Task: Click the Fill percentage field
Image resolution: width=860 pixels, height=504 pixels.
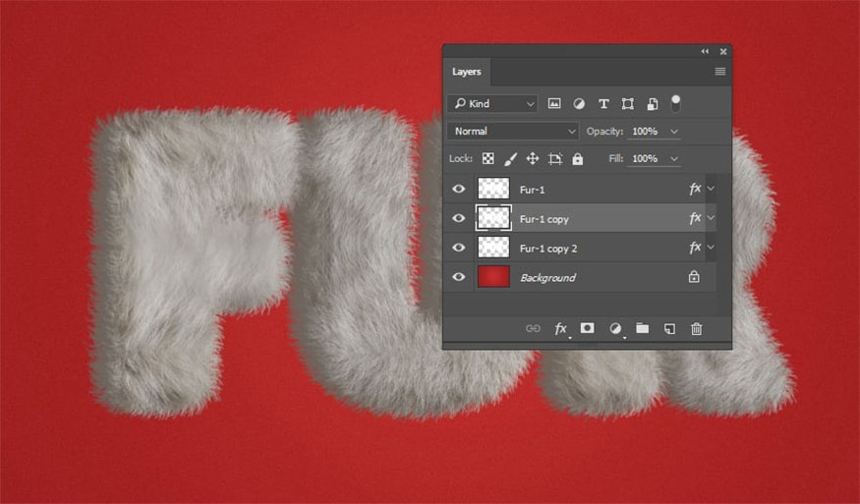Action: click(x=645, y=158)
